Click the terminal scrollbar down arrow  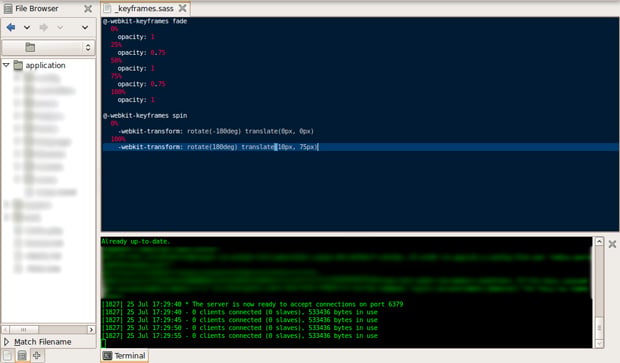(599, 344)
